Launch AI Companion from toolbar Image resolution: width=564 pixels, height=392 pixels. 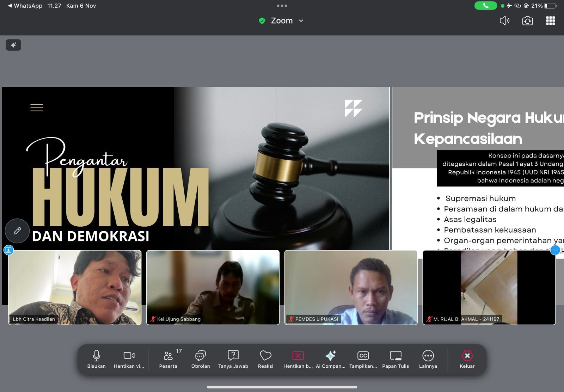(330, 359)
